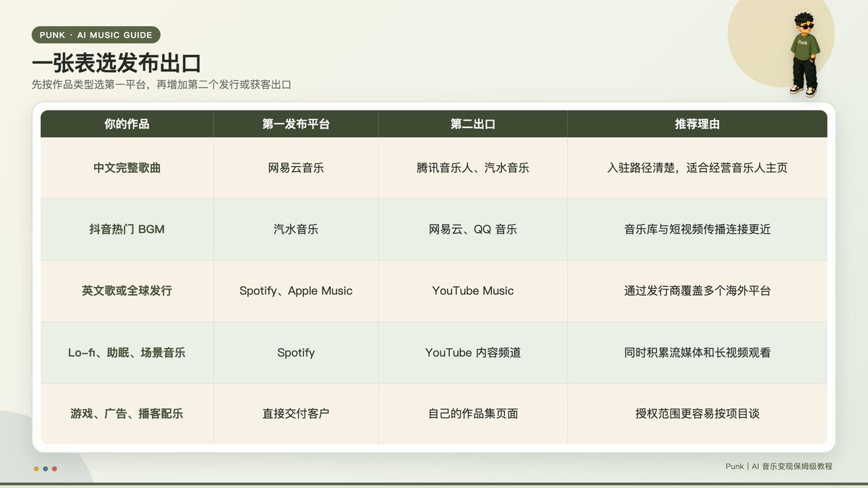This screenshot has width=868, height=488.
Task: Select the 第一发布平台 column header
Action: (296, 124)
